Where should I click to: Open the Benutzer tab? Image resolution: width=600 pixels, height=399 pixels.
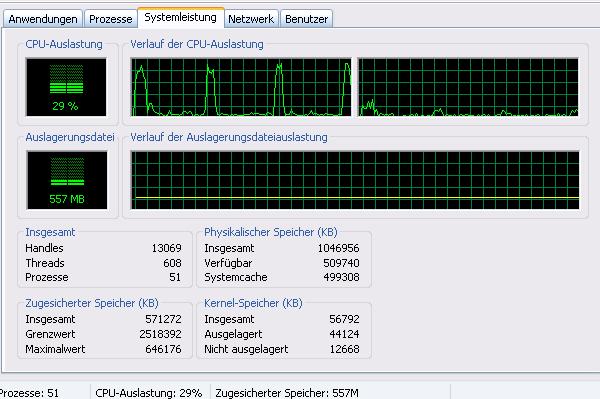pyautogui.click(x=307, y=19)
